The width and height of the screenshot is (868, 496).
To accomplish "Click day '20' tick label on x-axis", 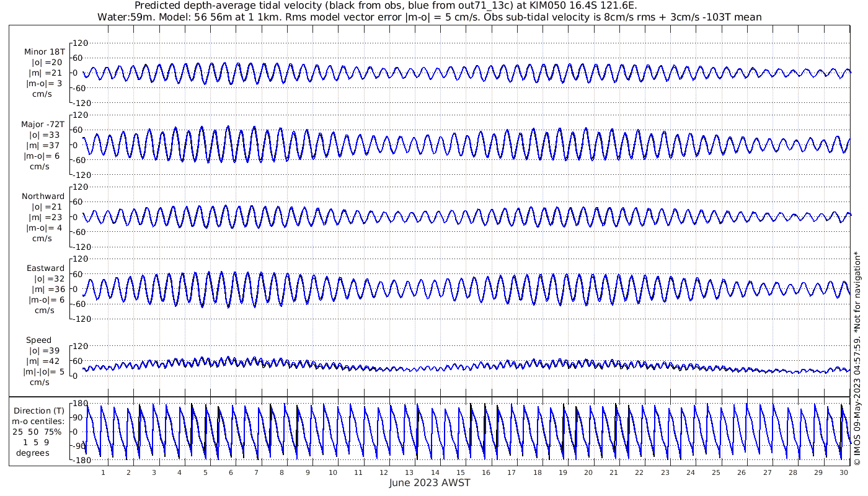I will (x=588, y=472).
